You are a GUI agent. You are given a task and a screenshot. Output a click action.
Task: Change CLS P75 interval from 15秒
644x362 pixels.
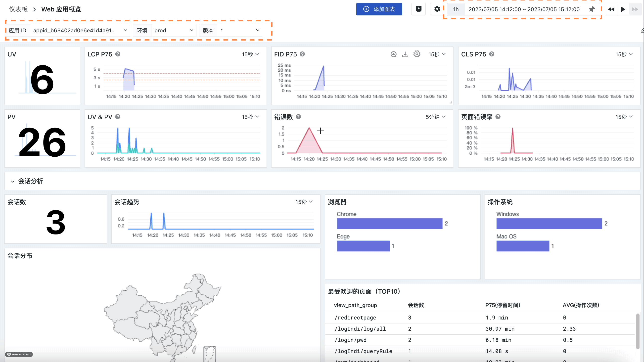624,54
